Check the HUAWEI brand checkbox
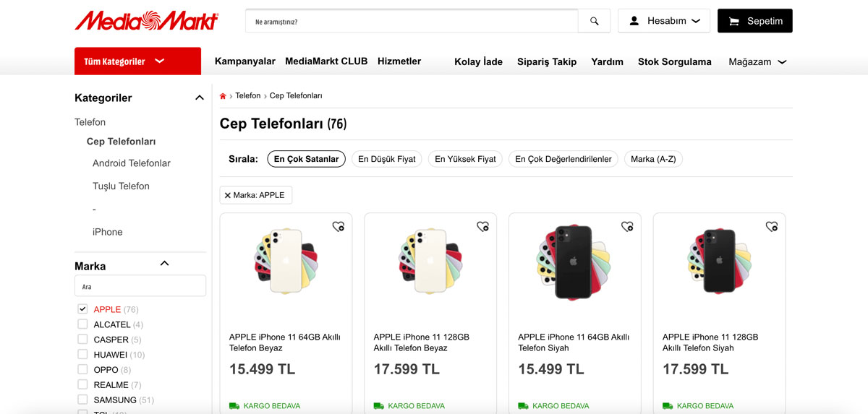 pos(82,354)
